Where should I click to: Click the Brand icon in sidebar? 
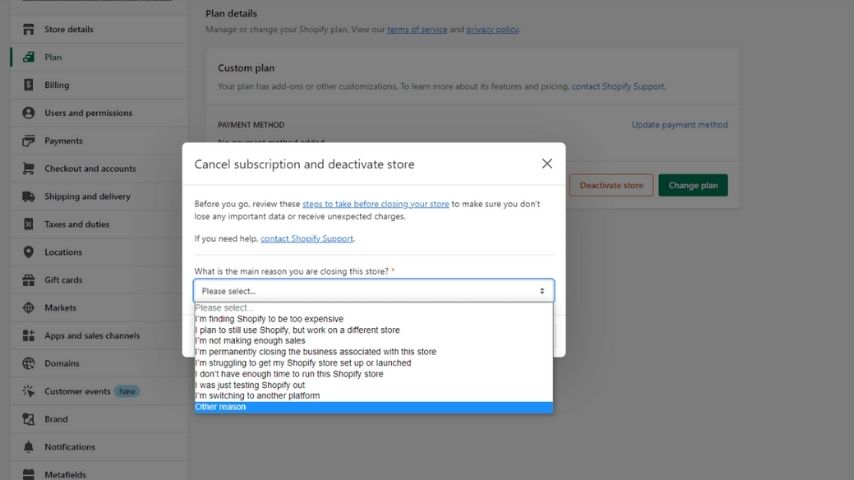(28, 418)
